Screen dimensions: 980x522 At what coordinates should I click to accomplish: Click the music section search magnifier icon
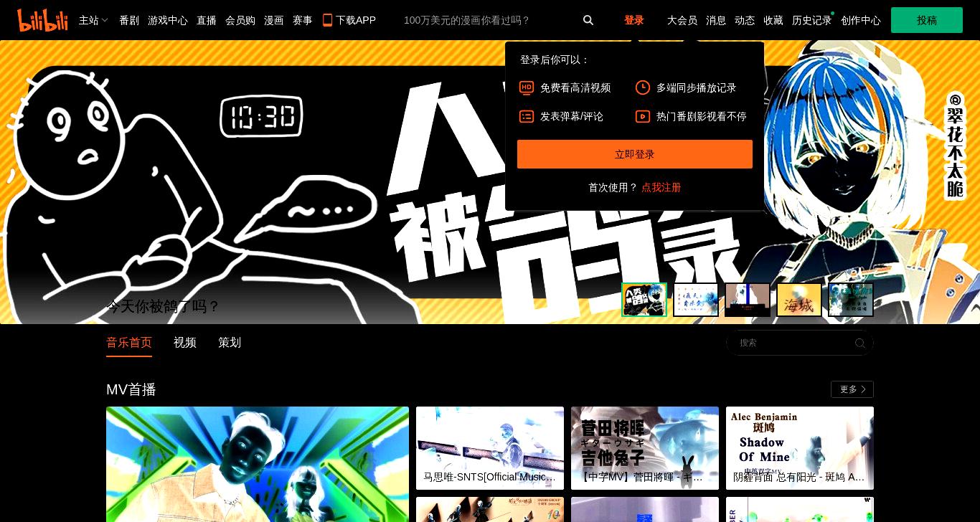860,343
